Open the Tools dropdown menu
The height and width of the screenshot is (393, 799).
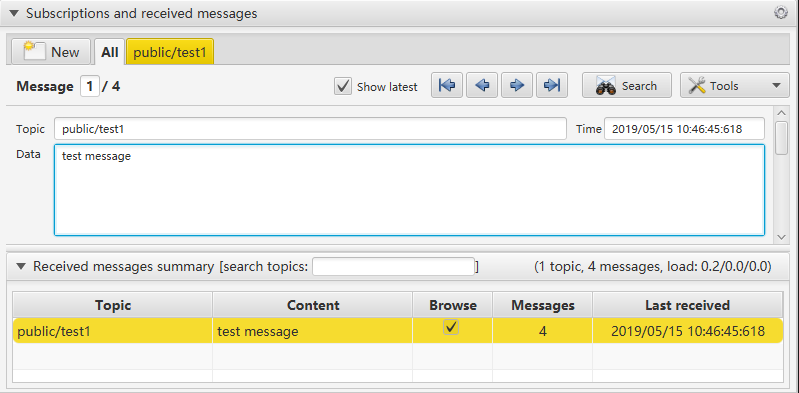734,85
